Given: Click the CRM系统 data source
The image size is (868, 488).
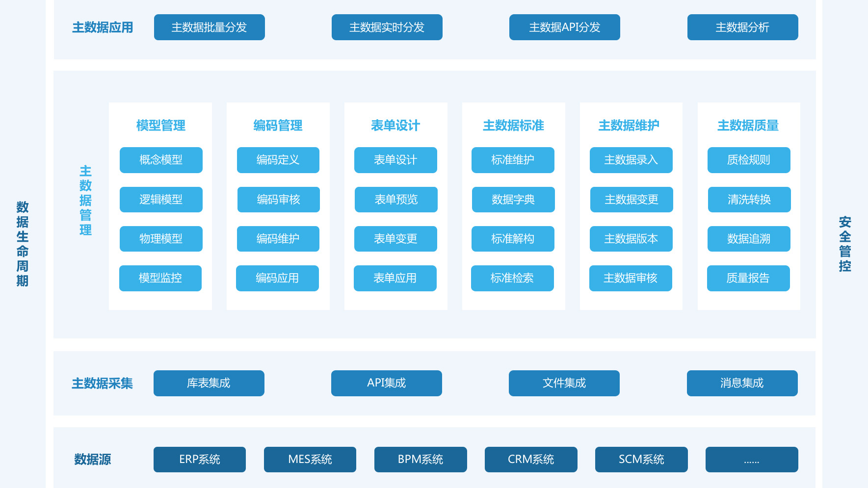Looking at the screenshot, I should coord(531,460).
